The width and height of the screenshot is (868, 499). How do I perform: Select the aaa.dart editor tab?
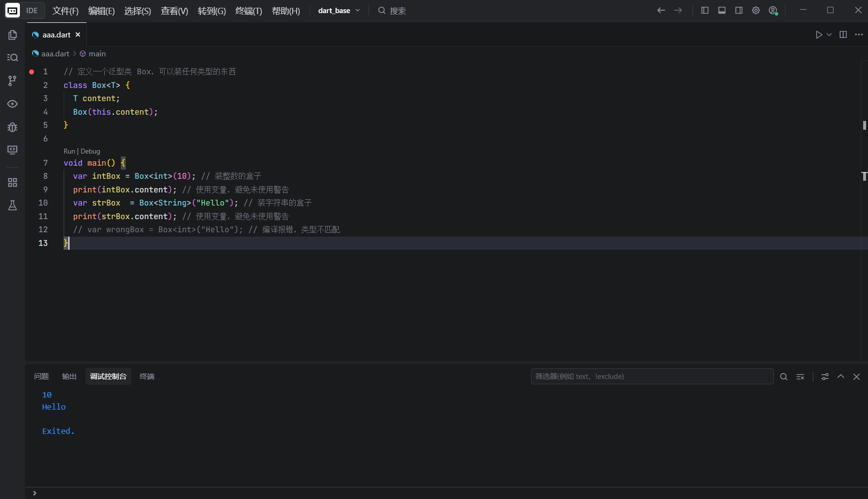[x=56, y=34]
